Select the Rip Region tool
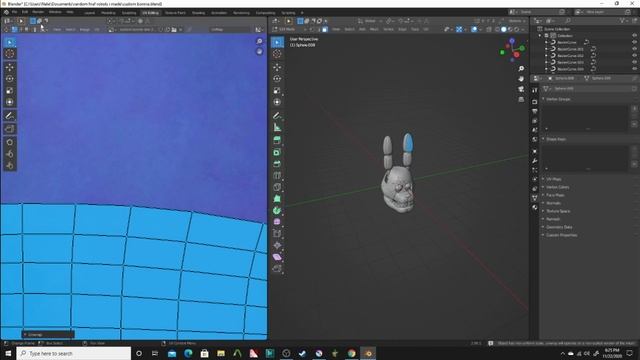This screenshot has height=360, width=640. click(x=277, y=269)
